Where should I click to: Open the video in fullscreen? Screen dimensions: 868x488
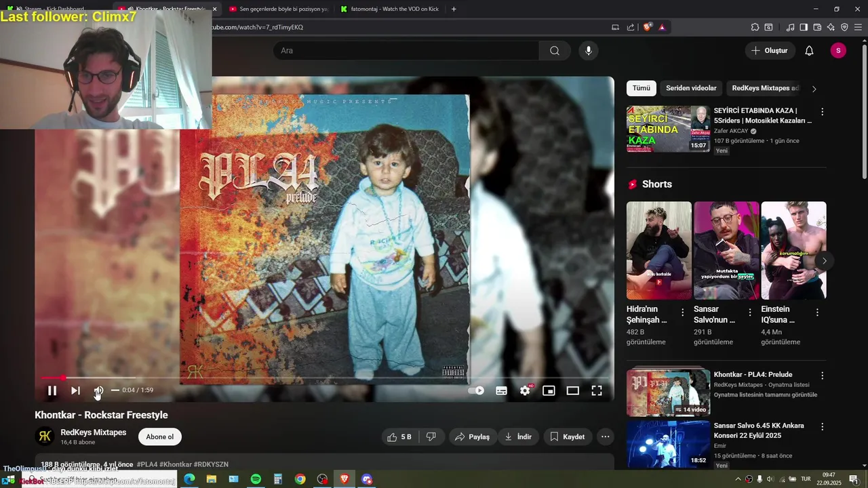pyautogui.click(x=597, y=390)
